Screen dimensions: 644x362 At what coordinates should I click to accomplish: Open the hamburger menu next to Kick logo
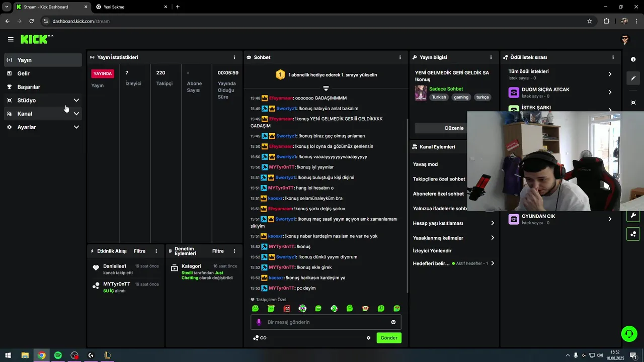[11, 39]
